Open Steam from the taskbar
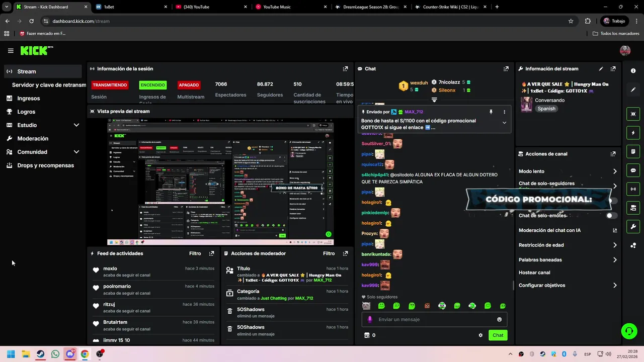Viewport: 644px width, 362px height. (x=40, y=354)
